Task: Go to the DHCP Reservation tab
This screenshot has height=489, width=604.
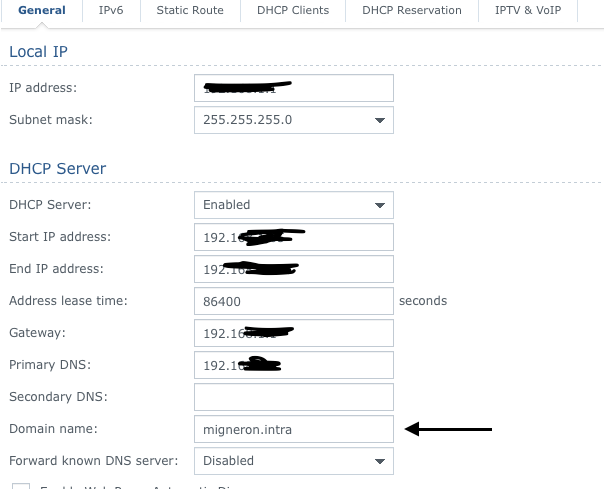Action: (412, 11)
